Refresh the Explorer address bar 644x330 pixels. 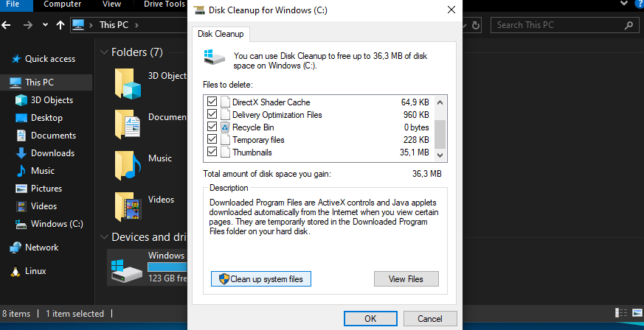coord(476,25)
